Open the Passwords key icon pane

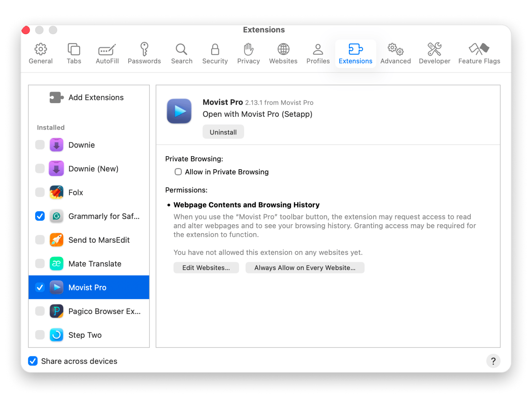click(144, 49)
